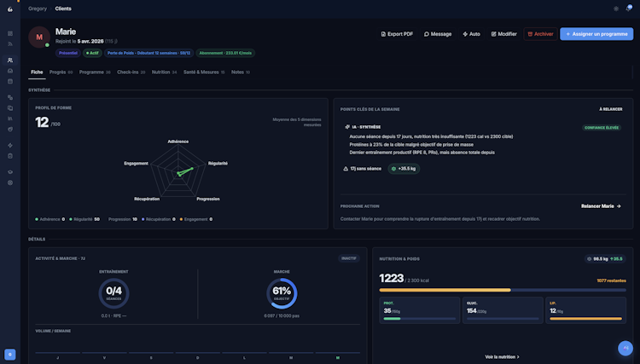Open the bar chart icon in sidebar

coord(10,118)
